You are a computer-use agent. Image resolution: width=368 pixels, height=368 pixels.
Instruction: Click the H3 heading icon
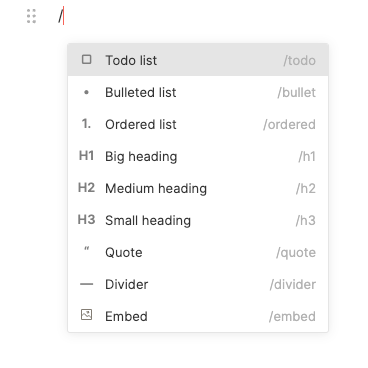click(86, 220)
